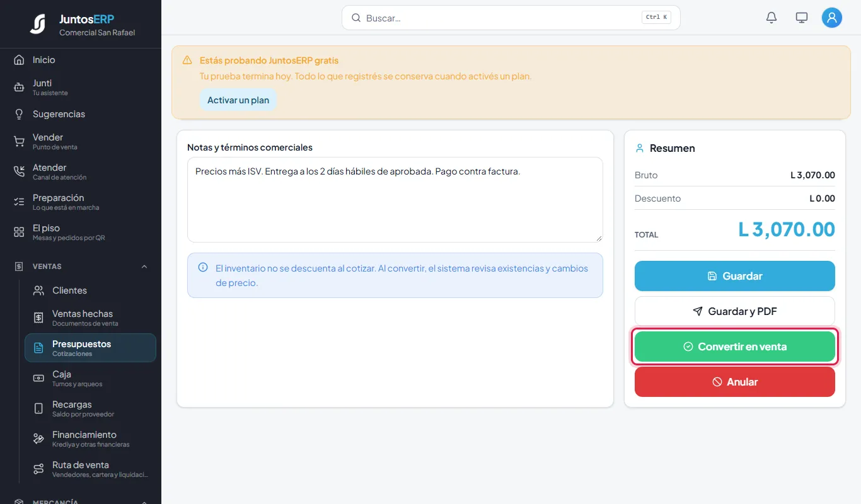Click the Clientes people icon
The height and width of the screenshot is (504, 861).
click(38, 290)
